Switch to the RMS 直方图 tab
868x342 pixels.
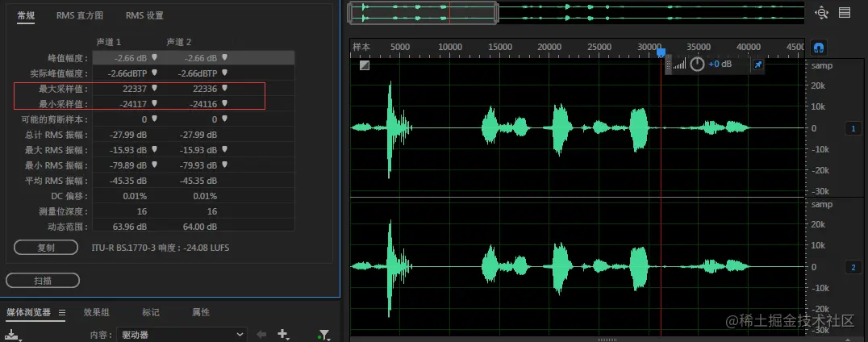[80, 15]
